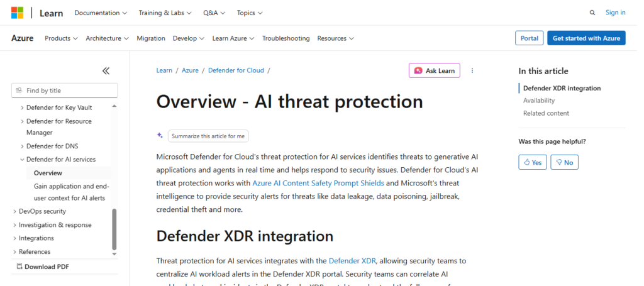Open the Troubleshooting menu item

pos(286,38)
